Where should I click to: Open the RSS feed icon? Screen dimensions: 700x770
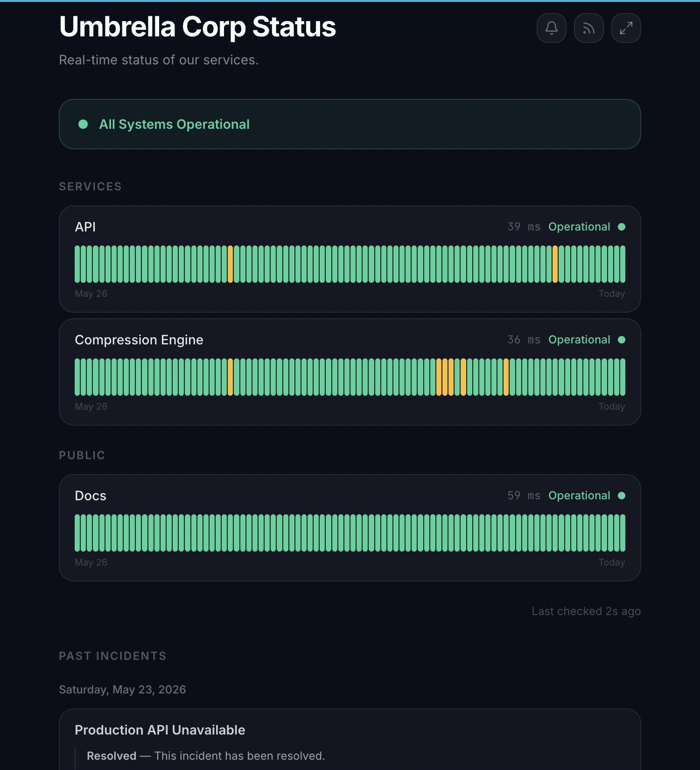(x=589, y=28)
